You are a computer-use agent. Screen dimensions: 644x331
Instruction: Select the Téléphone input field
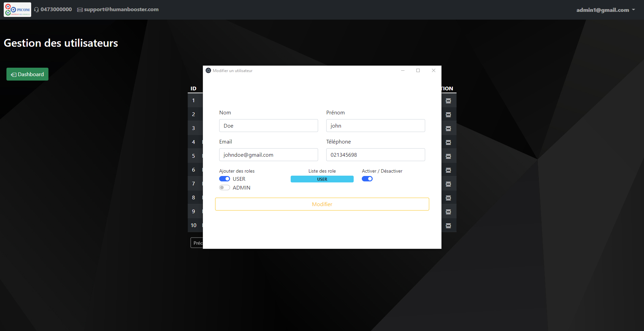tap(375, 155)
